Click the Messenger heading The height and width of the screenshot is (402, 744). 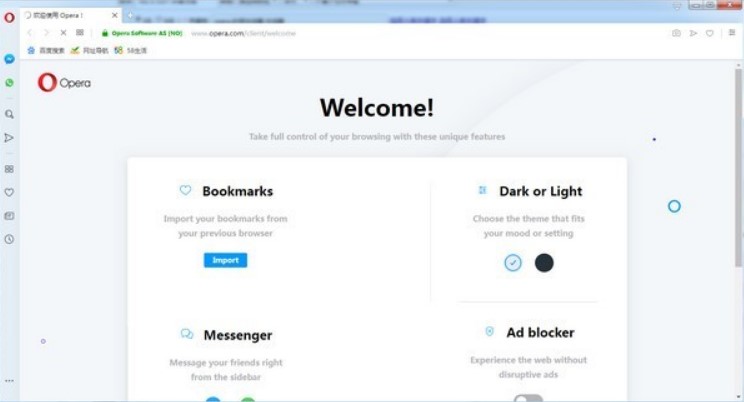pyautogui.click(x=238, y=335)
